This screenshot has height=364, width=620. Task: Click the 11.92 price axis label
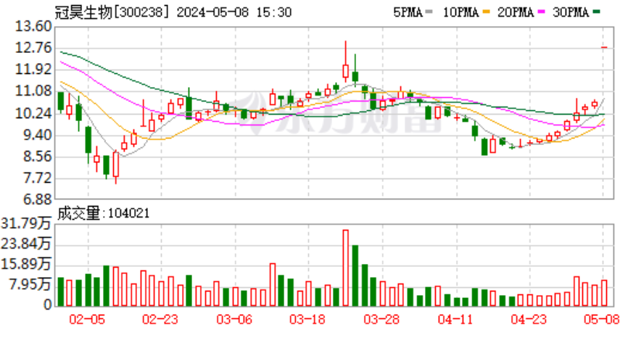click(33, 70)
